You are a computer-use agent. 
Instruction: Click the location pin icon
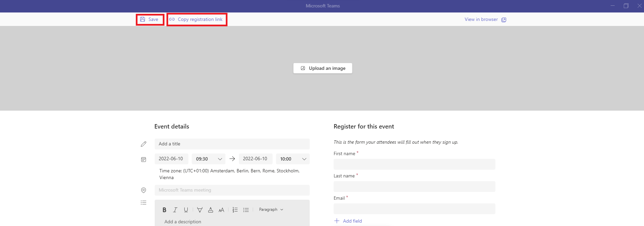pos(144,190)
